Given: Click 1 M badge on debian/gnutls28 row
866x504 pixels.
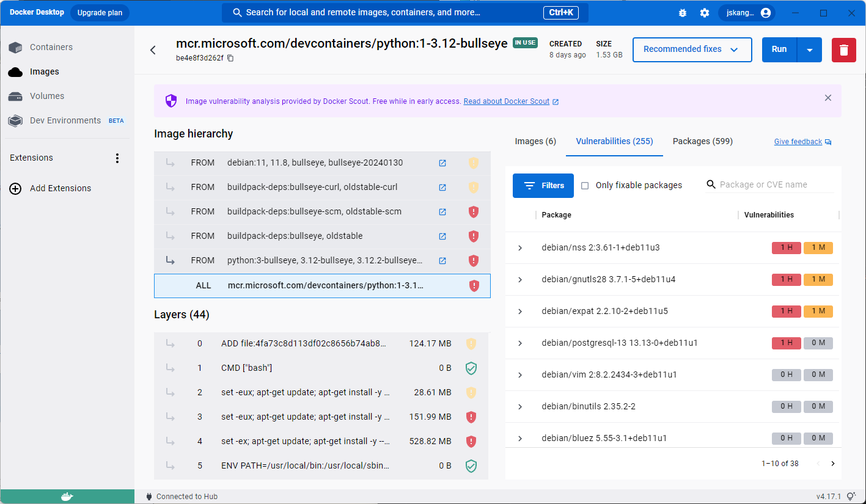Looking at the screenshot, I should click(818, 280).
